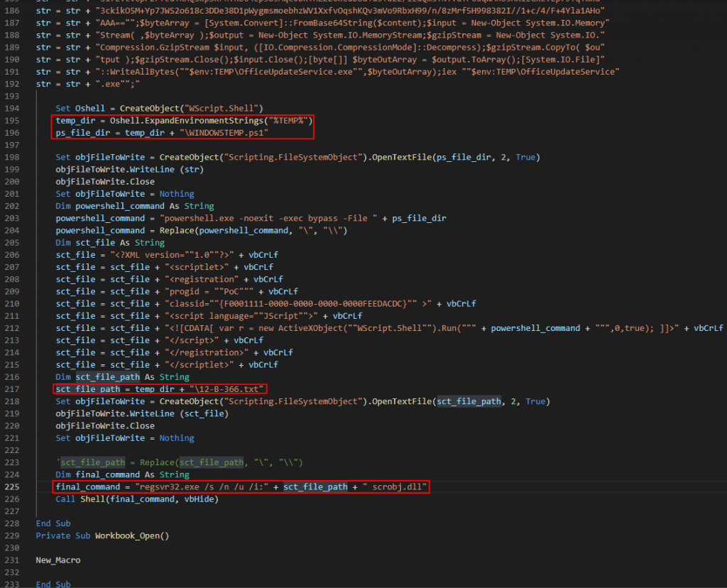Click the Dim sct_file As String declaration
The image size is (727, 588).
(x=110, y=243)
